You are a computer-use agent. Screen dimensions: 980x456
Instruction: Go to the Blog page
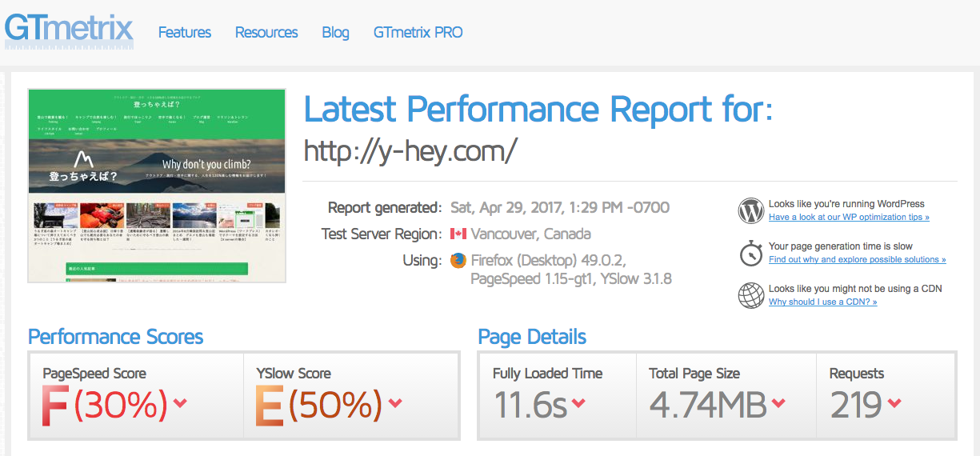[335, 33]
